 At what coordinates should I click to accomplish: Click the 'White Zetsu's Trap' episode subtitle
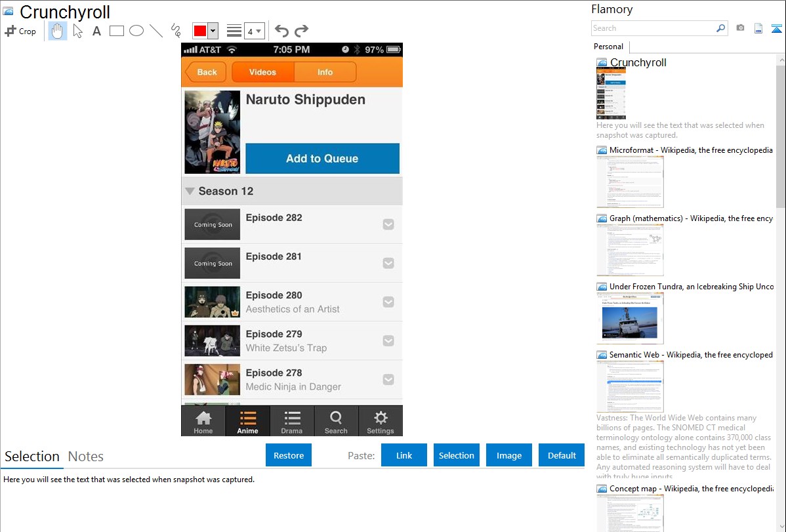286,348
